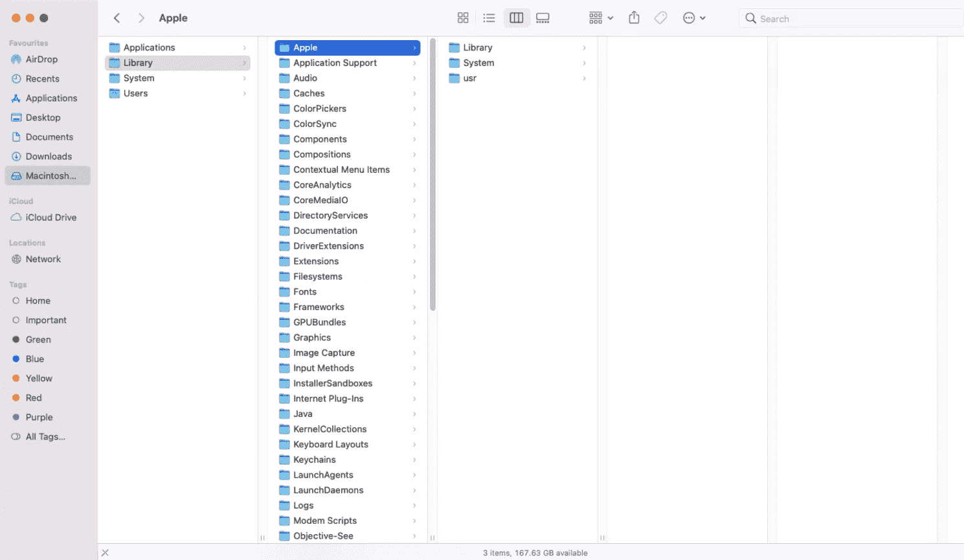Open the More actions ellipsis menu
This screenshot has height=560, width=964.
coord(693,18)
